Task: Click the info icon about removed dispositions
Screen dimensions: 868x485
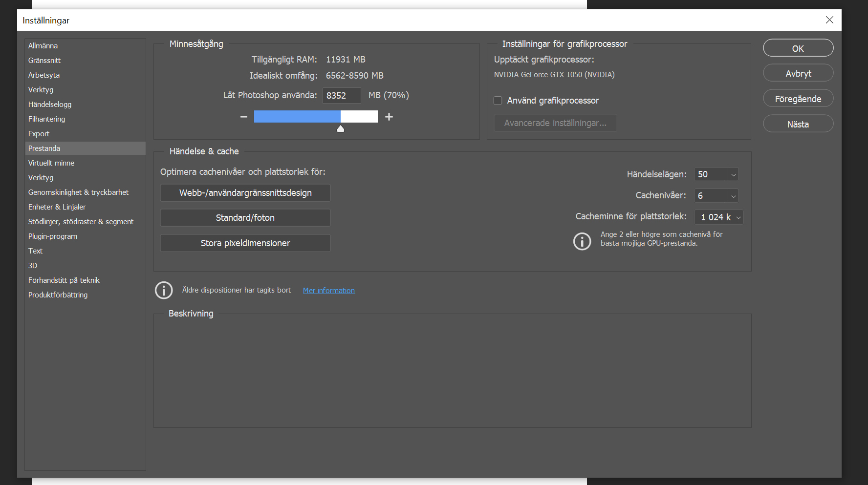Action: (x=164, y=290)
